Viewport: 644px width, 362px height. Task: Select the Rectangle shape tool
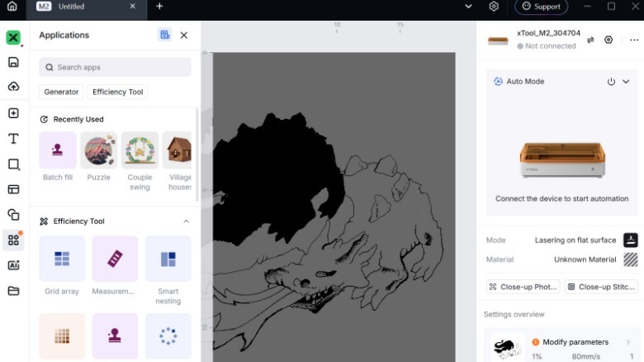13,164
